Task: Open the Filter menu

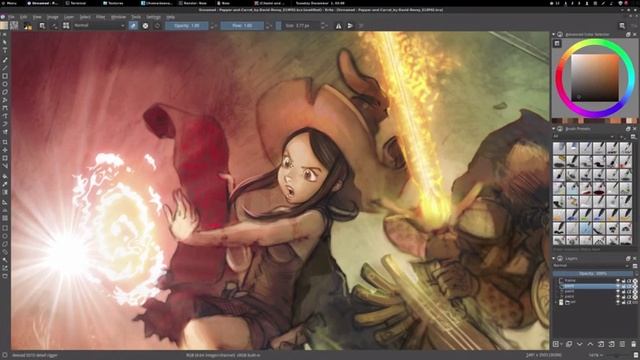Action: pos(100,17)
